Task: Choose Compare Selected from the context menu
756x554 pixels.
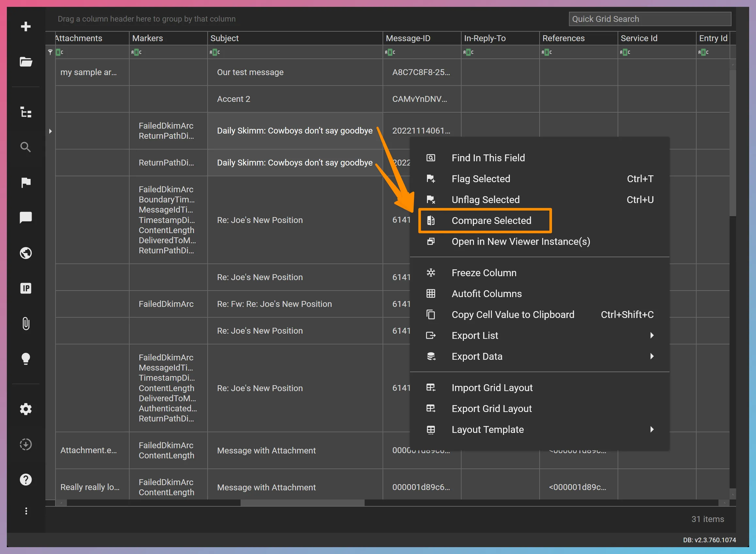Action: pyautogui.click(x=491, y=221)
